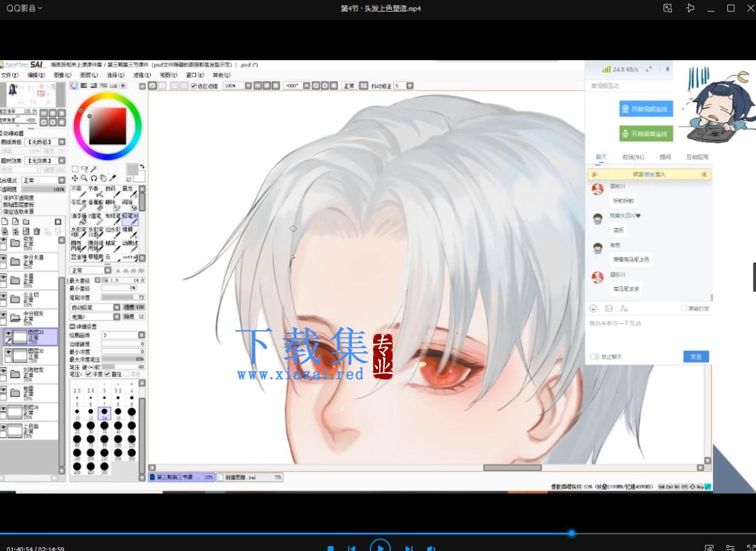
Task: Create a new layer
Action: 4,222
